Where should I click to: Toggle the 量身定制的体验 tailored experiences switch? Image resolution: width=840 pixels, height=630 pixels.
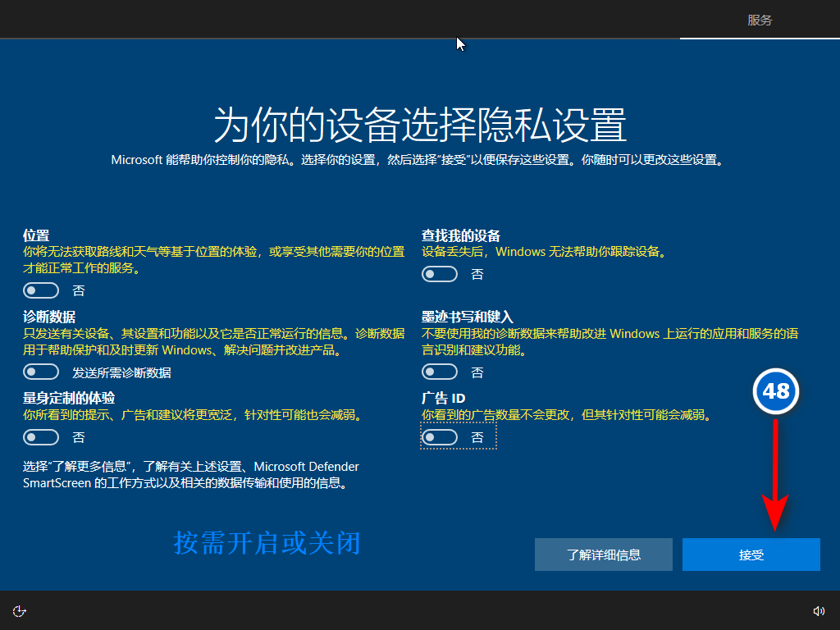pos(41,437)
